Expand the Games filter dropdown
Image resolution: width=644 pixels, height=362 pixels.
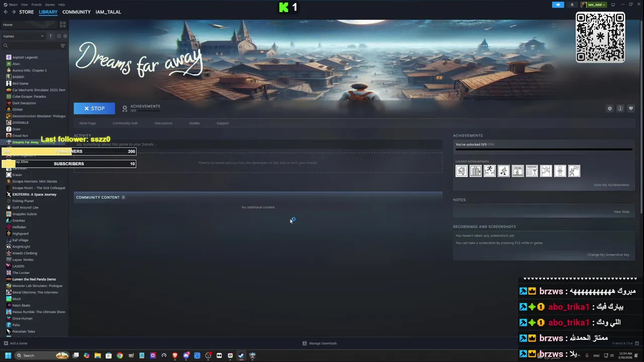click(x=24, y=36)
